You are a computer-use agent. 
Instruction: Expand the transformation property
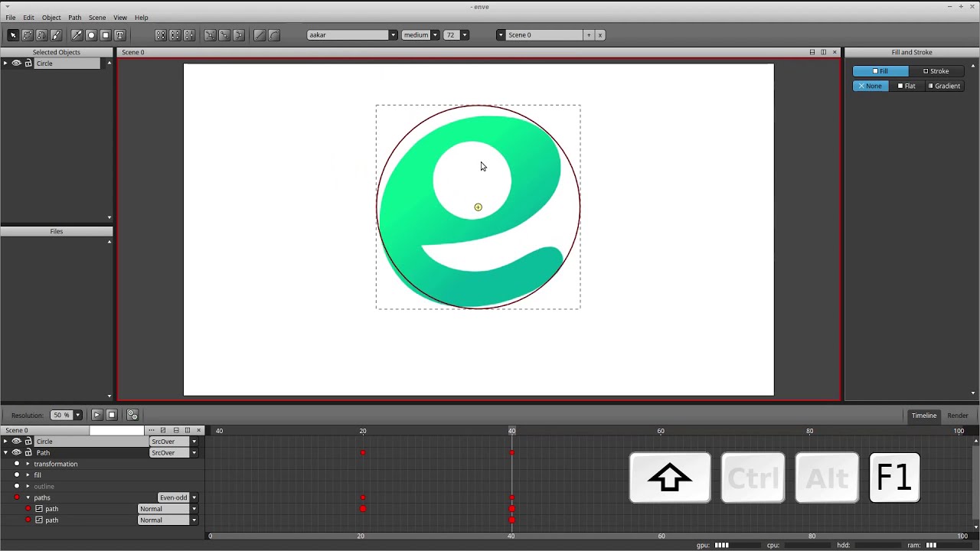[x=28, y=464]
